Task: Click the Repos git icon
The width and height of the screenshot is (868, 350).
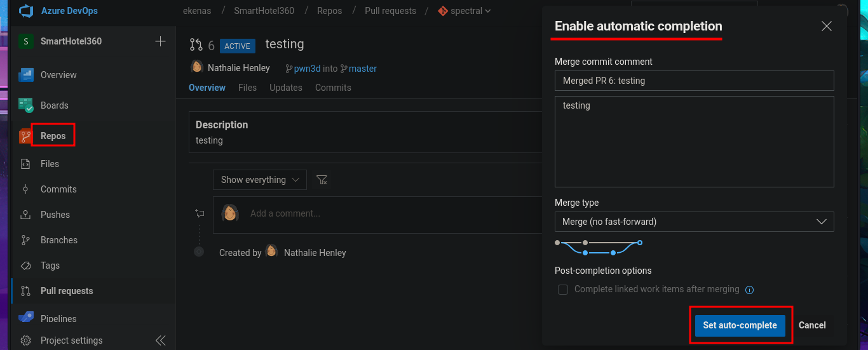Action: click(25, 136)
